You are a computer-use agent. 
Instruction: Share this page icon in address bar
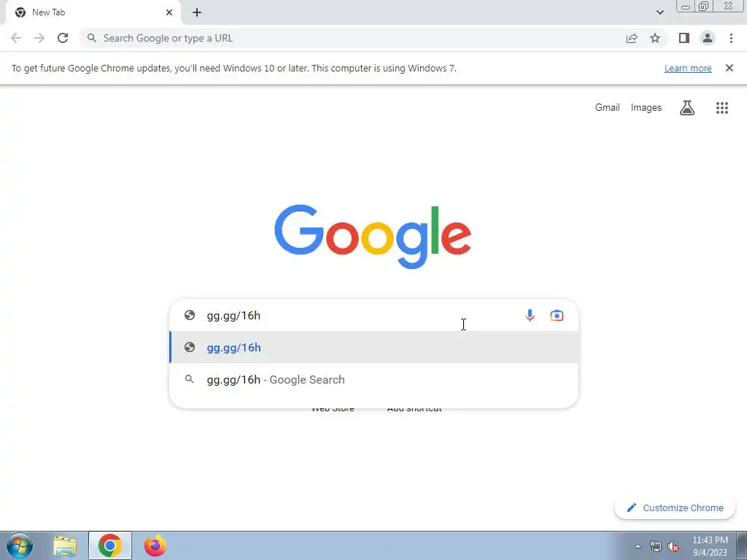[x=632, y=38]
